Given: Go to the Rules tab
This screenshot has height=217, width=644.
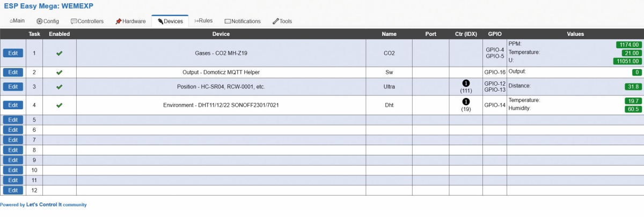Looking at the screenshot, I should [203, 21].
